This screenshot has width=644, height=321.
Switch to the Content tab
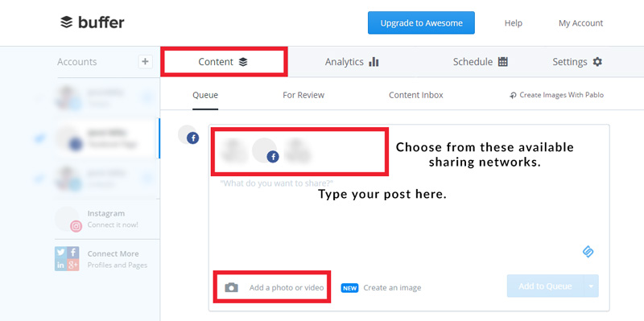(x=223, y=62)
